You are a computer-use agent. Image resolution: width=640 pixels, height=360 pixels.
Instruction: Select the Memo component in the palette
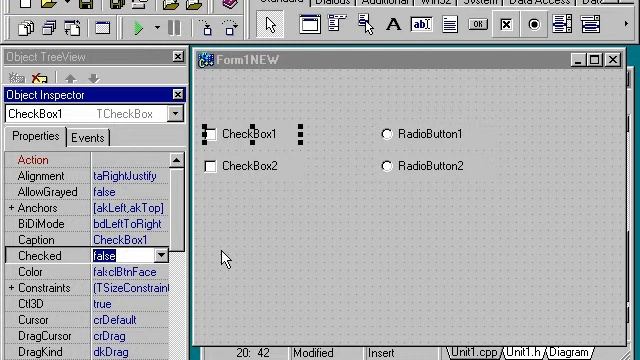point(449,24)
